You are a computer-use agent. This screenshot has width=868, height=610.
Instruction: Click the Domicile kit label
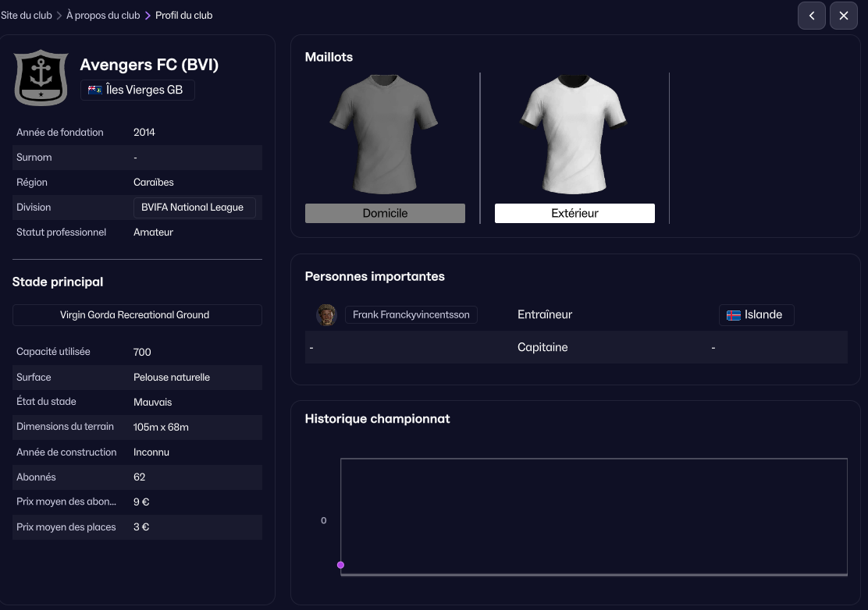[x=385, y=213]
